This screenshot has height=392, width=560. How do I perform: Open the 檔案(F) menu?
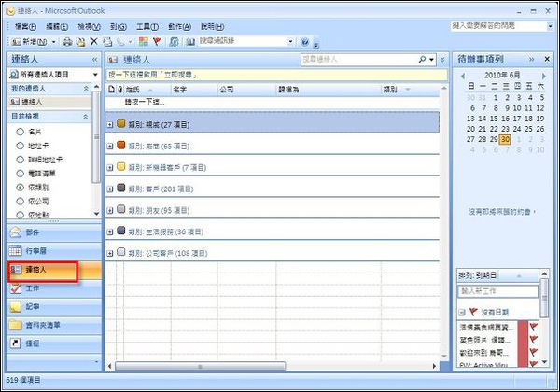tap(25, 27)
